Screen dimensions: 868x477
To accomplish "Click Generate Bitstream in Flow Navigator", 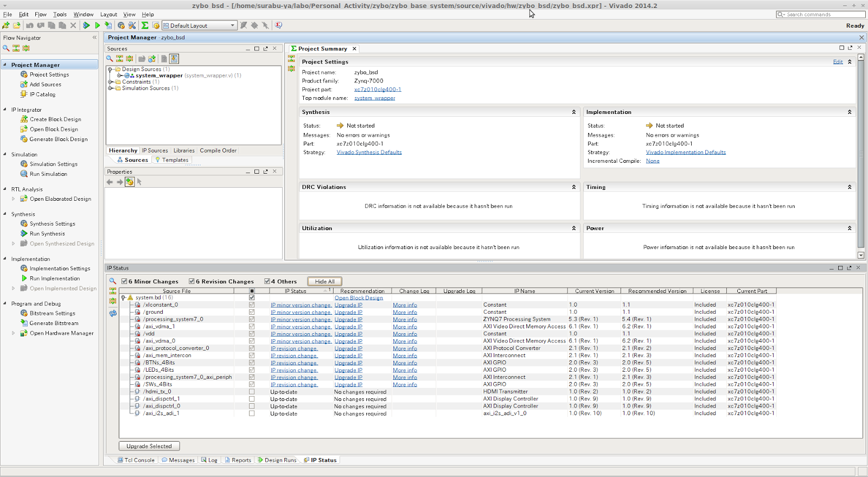I will [x=54, y=323].
